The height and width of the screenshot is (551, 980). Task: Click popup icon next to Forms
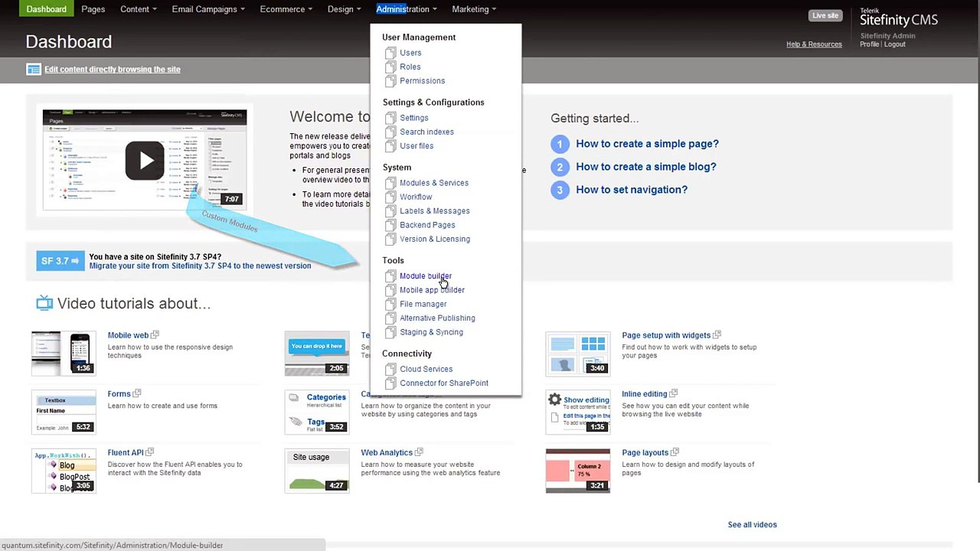point(137,393)
